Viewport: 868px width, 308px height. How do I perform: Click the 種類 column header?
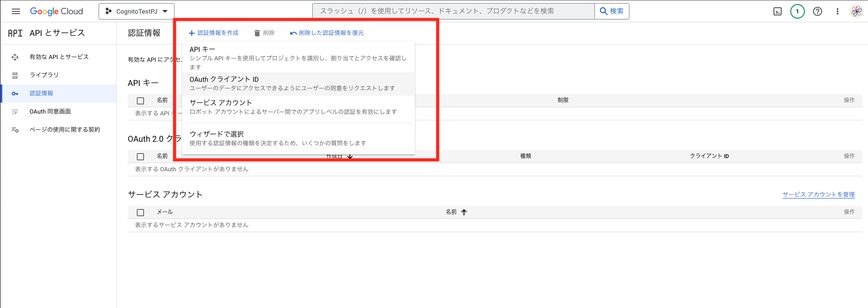point(526,156)
